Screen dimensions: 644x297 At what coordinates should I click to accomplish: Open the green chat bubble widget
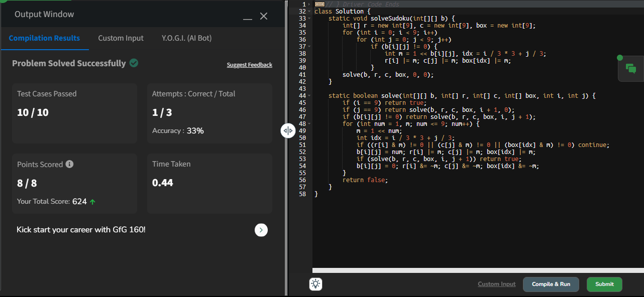[631, 69]
